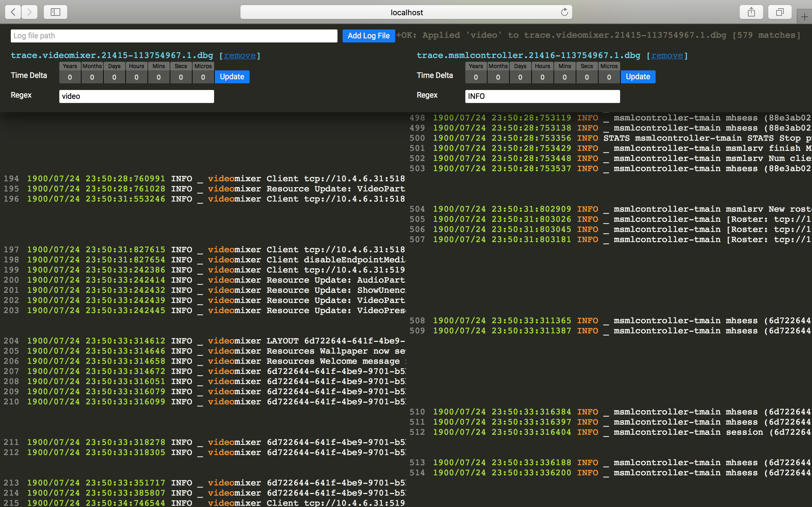The width and height of the screenshot is (812, 507).
Task: Select msmlcontroller Micros delta field
Action: pyautogui.click(x=609, y=77)
